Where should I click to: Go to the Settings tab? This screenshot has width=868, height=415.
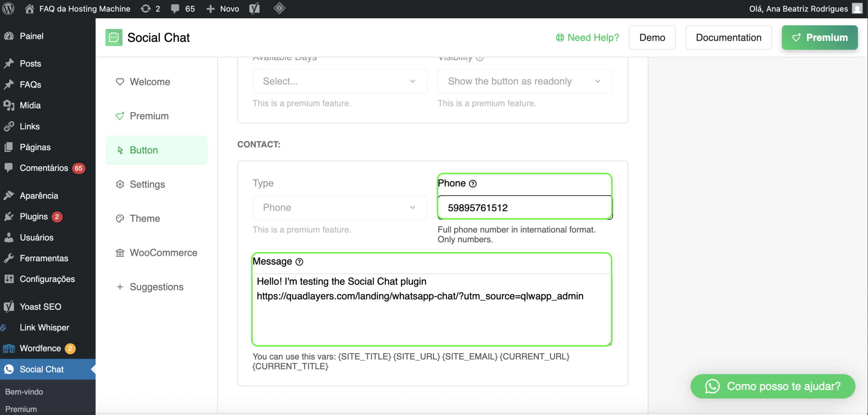point(156,184)
